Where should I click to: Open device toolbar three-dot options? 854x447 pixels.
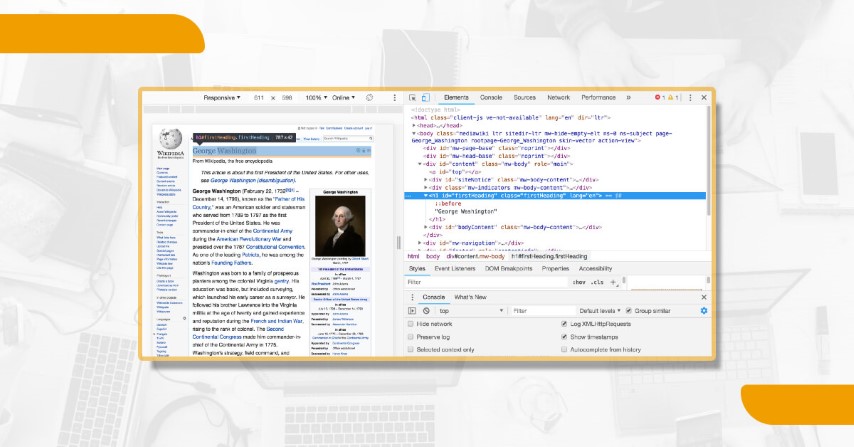coord(395,97)
